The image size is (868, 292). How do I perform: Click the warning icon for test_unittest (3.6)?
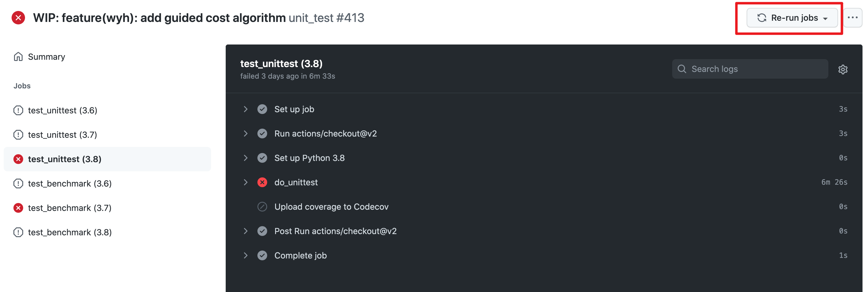18,110
